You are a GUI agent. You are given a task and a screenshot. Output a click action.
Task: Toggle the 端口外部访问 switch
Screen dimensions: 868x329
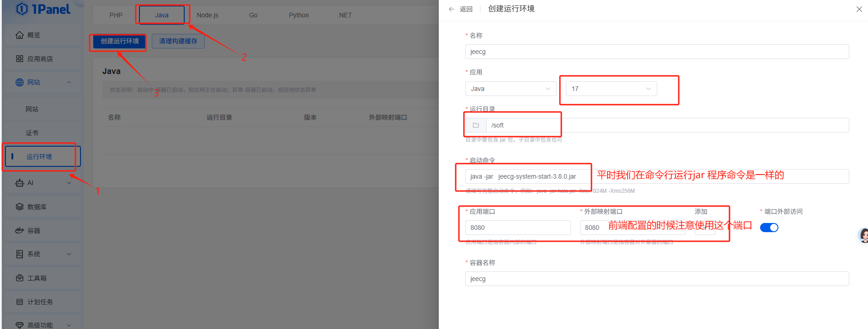click(769, 228)
